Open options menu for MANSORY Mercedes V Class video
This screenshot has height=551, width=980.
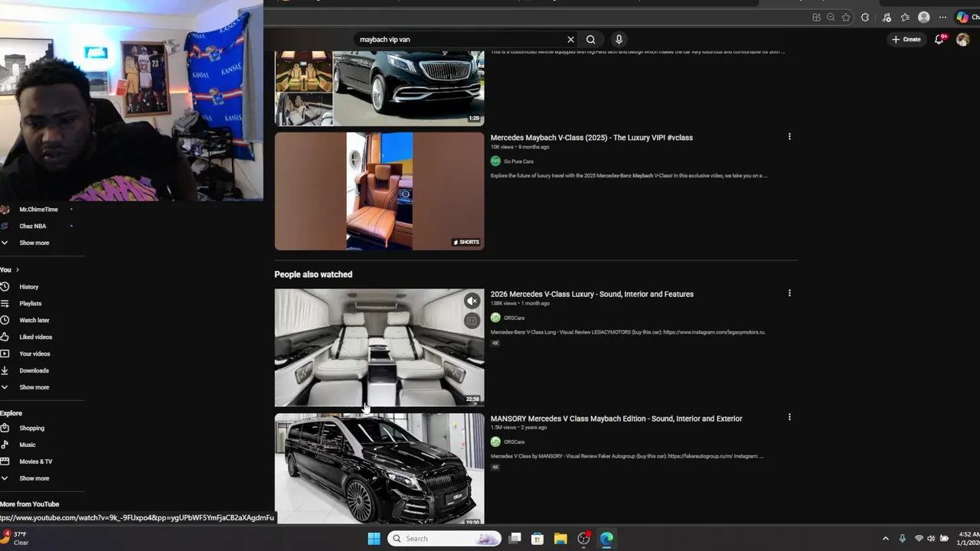pyautogui.click(x=789, y=417)
